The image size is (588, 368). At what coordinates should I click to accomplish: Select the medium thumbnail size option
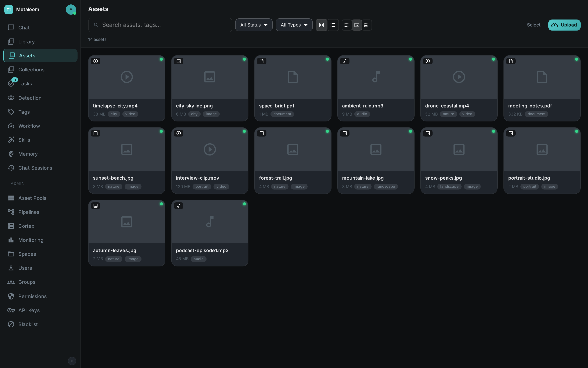[x=357, y=25]
